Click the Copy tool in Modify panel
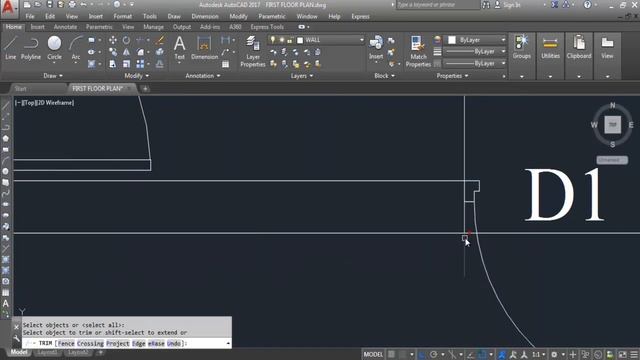 click(113, 52)
